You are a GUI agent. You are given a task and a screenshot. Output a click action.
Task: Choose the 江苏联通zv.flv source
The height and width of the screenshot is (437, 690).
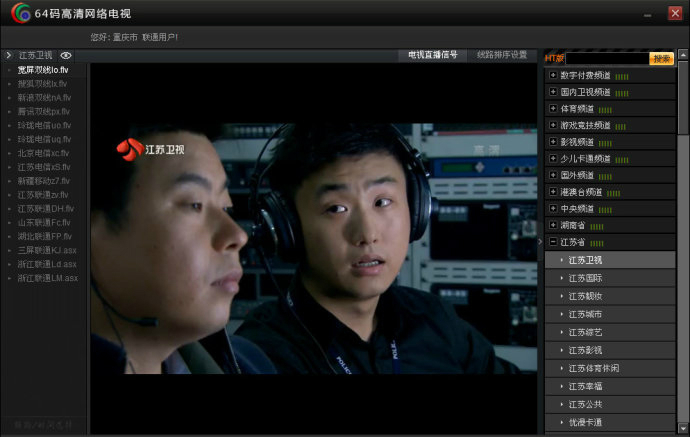pyautogui.click(x=43, y=195)
